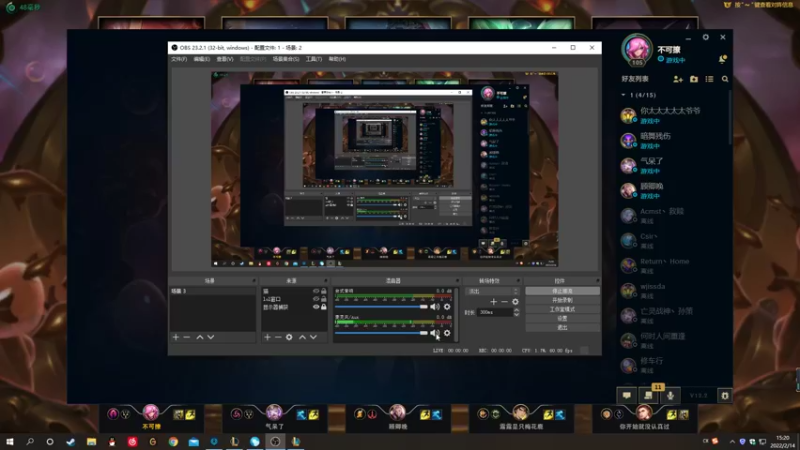Mute 台式音响 audio channel
Image resolution: width=800 pixels, height=450 pixels.
[435, 307]
